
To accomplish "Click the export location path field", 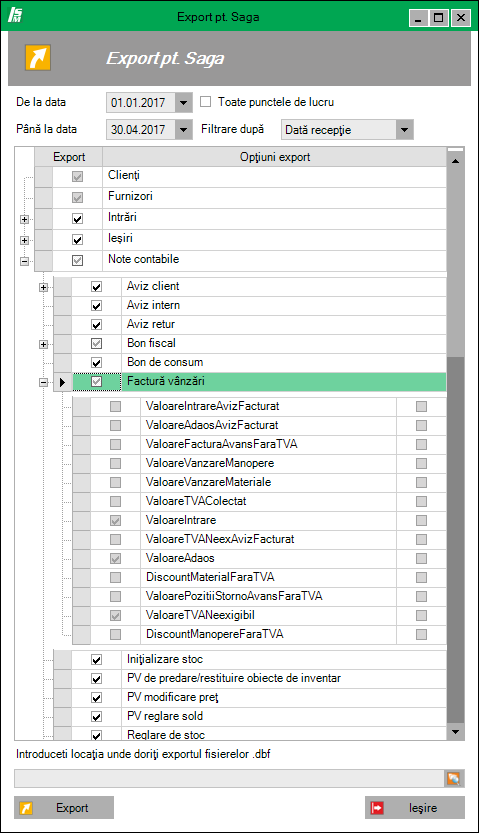I will (229, 779).
